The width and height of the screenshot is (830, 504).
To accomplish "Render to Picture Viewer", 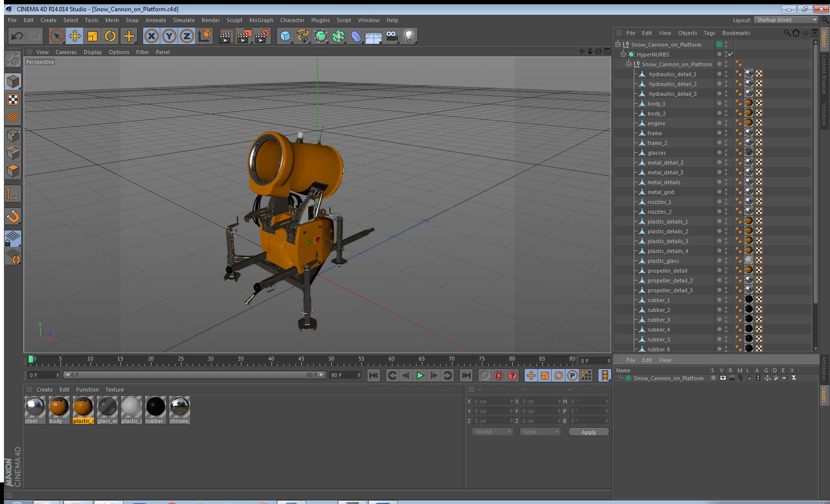I will pyautogui.click(x=244, y=36).
